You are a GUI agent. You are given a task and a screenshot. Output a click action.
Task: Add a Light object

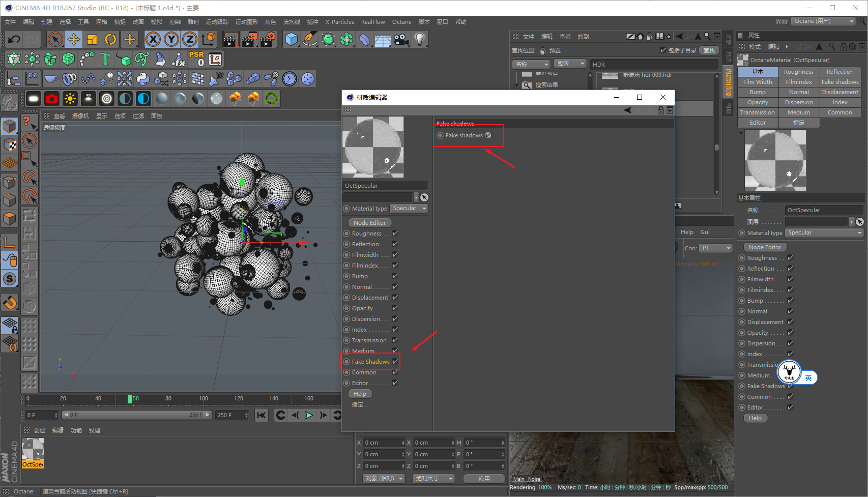pos(420,39)
